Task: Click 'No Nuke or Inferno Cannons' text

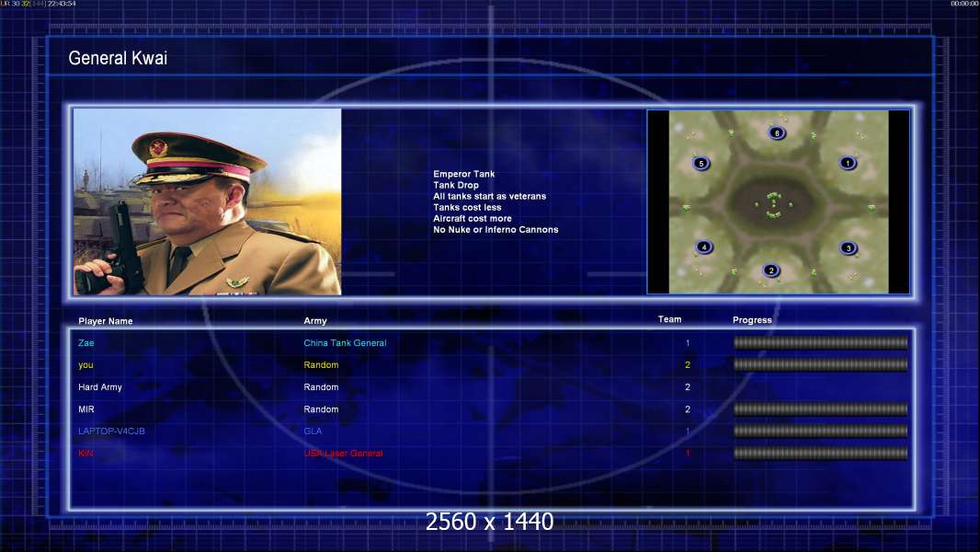Action: click(496, 230)
